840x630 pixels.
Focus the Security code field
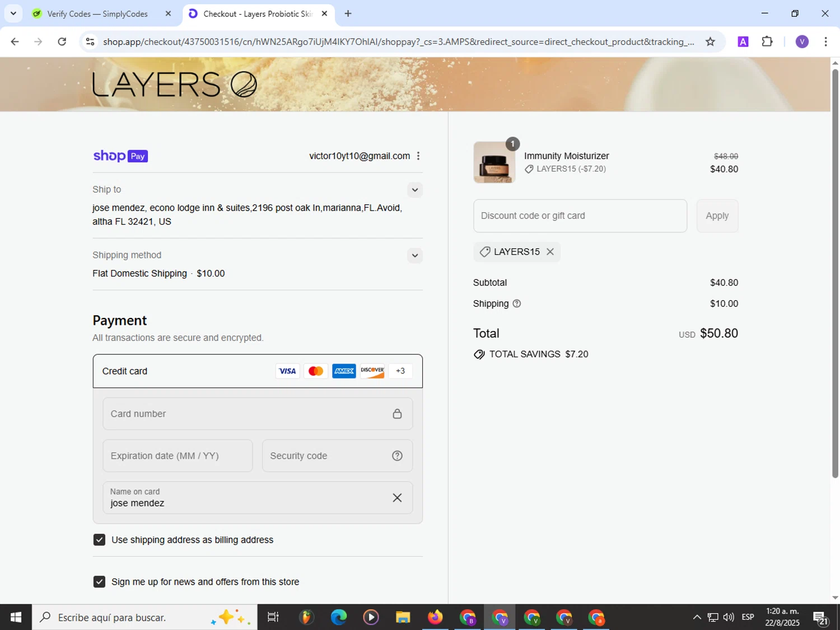337,456
